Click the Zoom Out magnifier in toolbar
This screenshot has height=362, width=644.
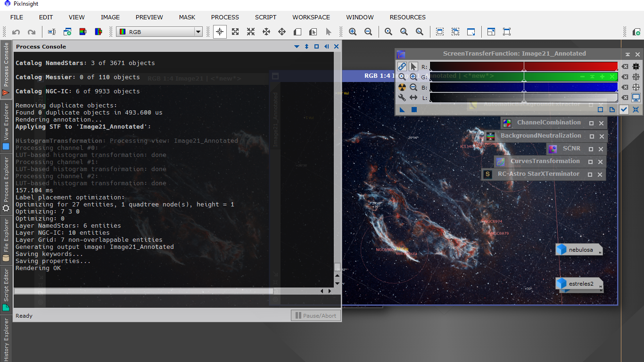[368, 32]
